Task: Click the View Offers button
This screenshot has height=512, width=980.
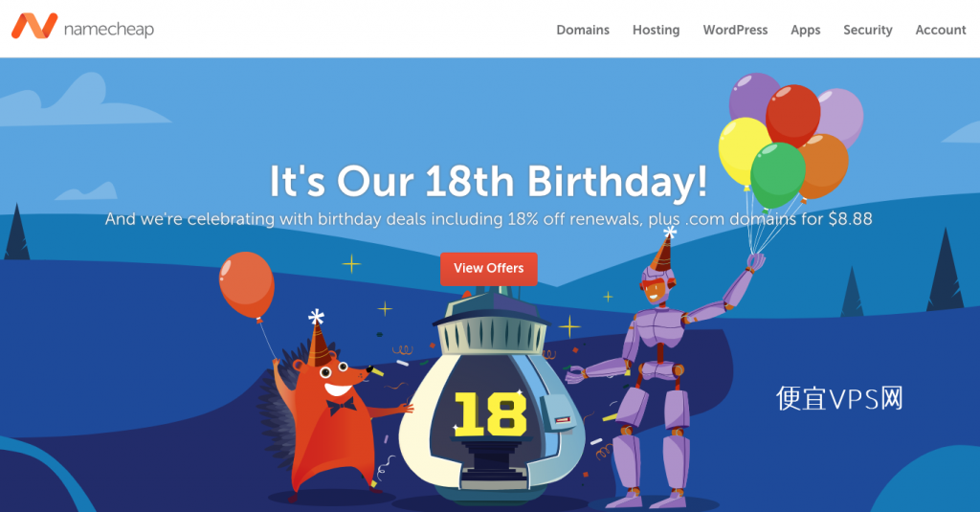Action: coord(489,269)
